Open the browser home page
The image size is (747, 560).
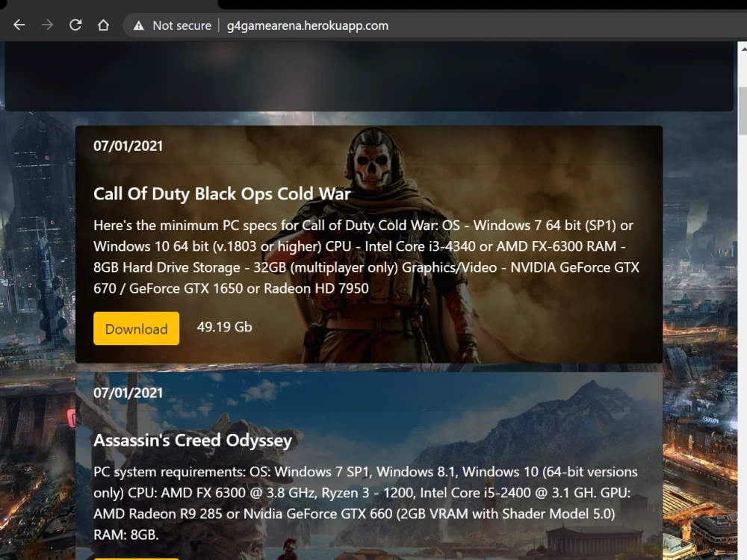point(103,25)
